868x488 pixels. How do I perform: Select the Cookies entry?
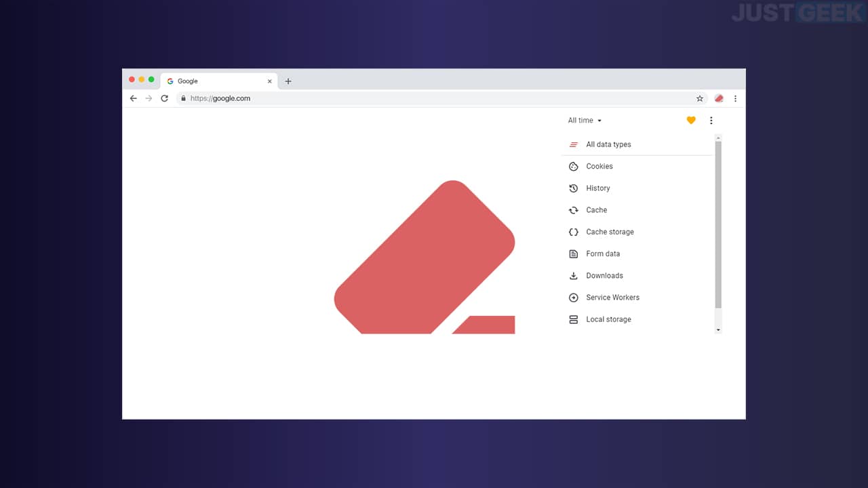[x=637, y=166]
